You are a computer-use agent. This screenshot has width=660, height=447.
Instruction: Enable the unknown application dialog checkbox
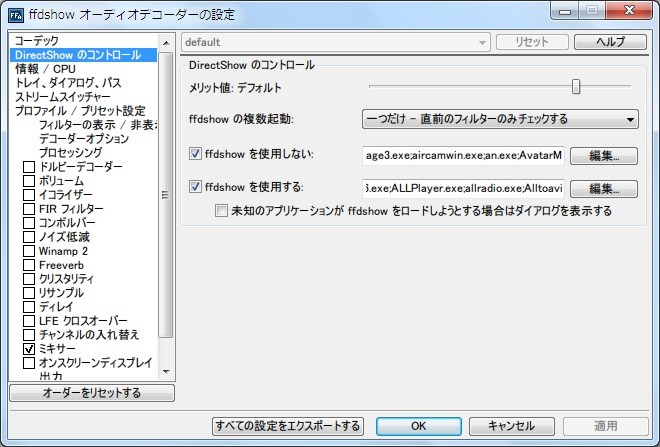pyautogui.click(x=221, y=210)
